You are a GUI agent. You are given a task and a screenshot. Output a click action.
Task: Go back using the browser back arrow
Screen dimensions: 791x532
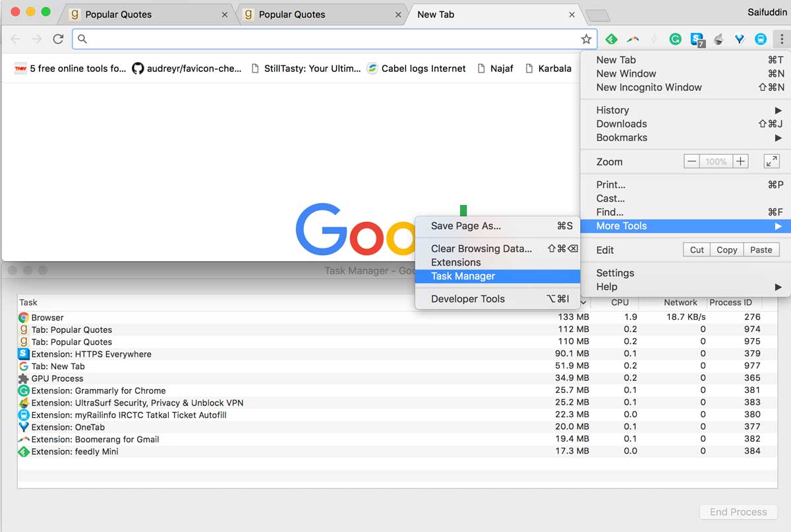click(x=16, y=39)
